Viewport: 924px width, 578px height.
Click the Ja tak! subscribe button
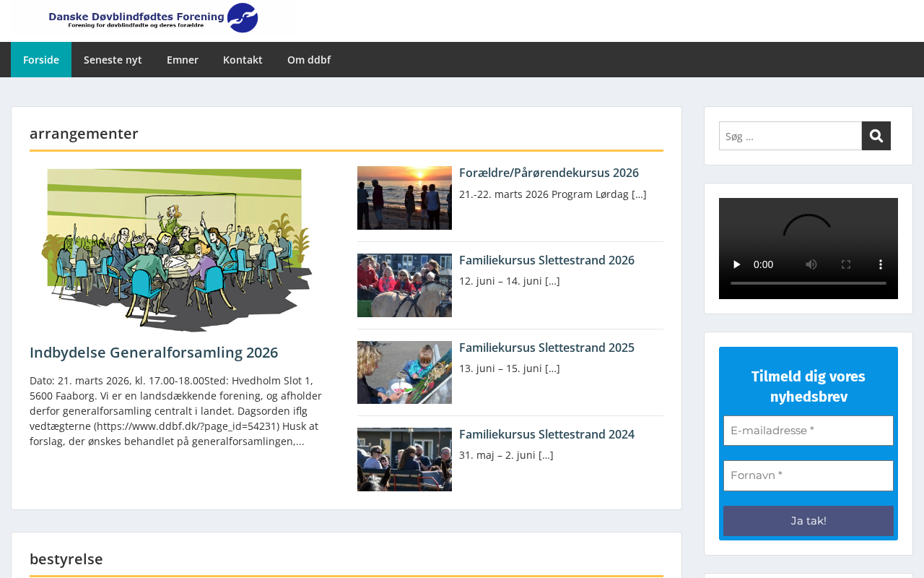pyautogui.click(x=808, y=521)
